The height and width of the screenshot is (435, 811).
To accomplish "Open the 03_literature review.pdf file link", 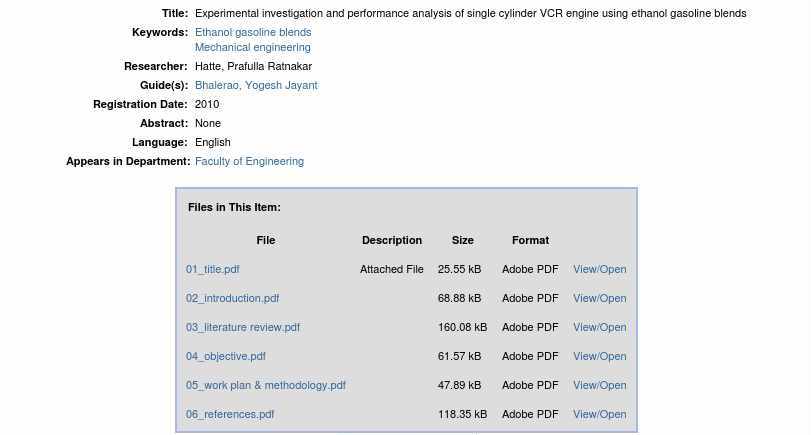I will point(242,327).
